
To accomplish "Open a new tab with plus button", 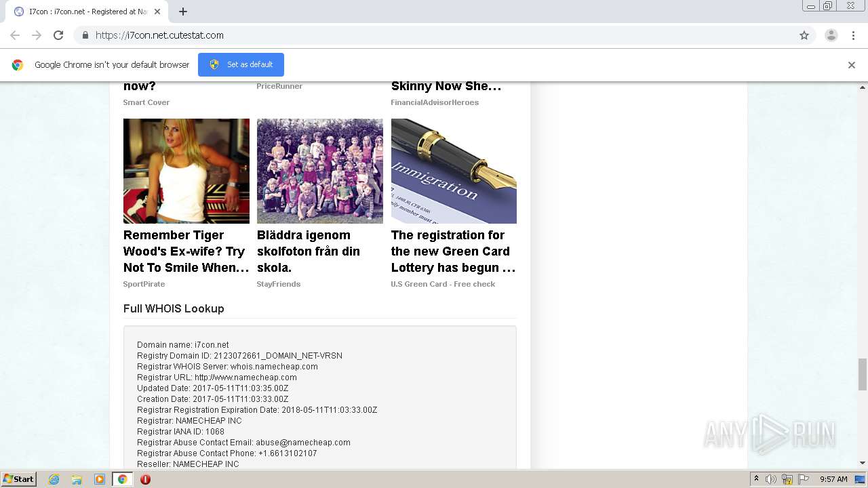I will pos(183,12).
